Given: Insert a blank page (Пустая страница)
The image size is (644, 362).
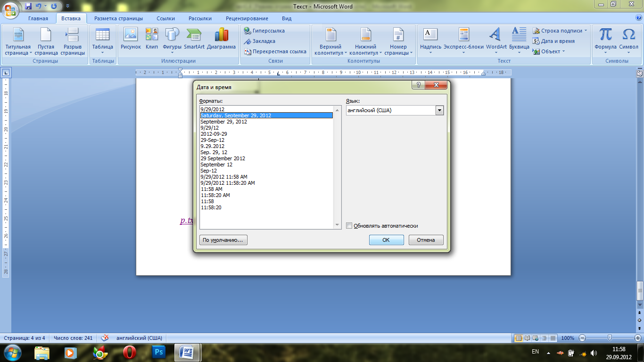Looking at the screenshot, I should (x=46, y=41).
